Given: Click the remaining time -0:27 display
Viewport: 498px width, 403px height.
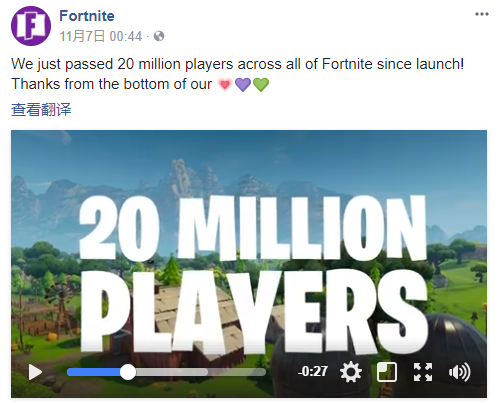Looking at the screenshot, I should pyautogui.click(x=313, y=371).
